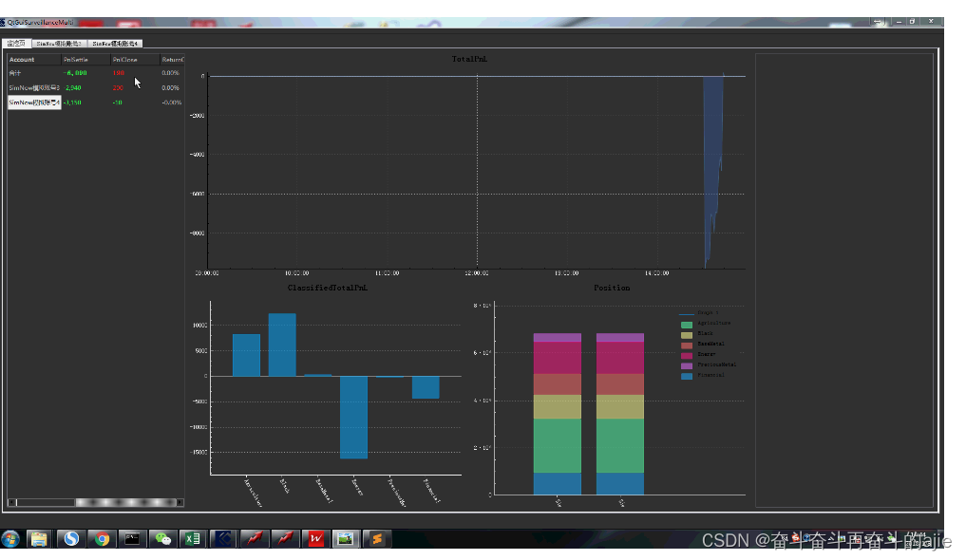The width and height of the screenshot is (966, 560).
Task: Switch to the SimNow account 4 tab
Action: click(115, 44)
